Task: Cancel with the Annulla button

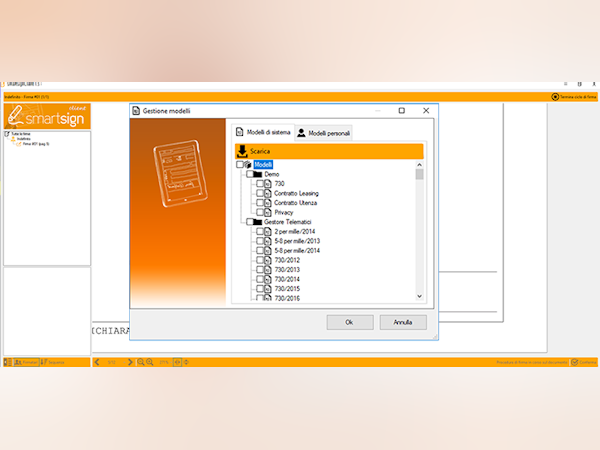Action: point(403,322)
